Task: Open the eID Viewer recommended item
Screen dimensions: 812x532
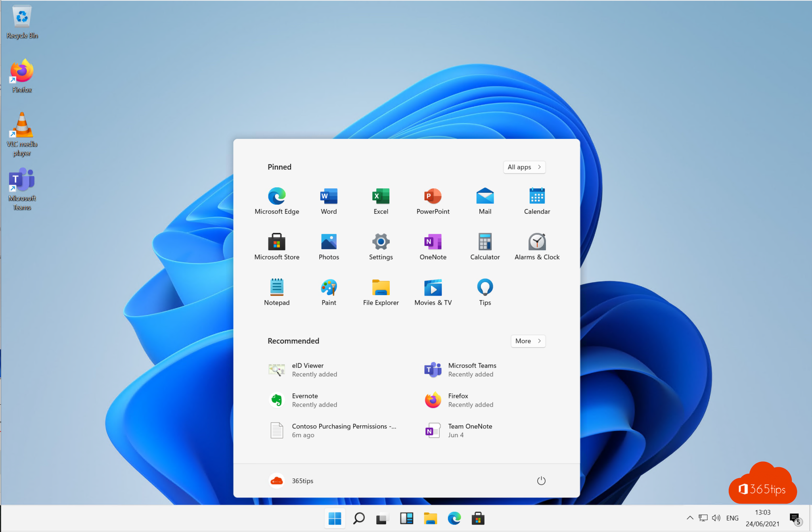Action: (308, 370)
